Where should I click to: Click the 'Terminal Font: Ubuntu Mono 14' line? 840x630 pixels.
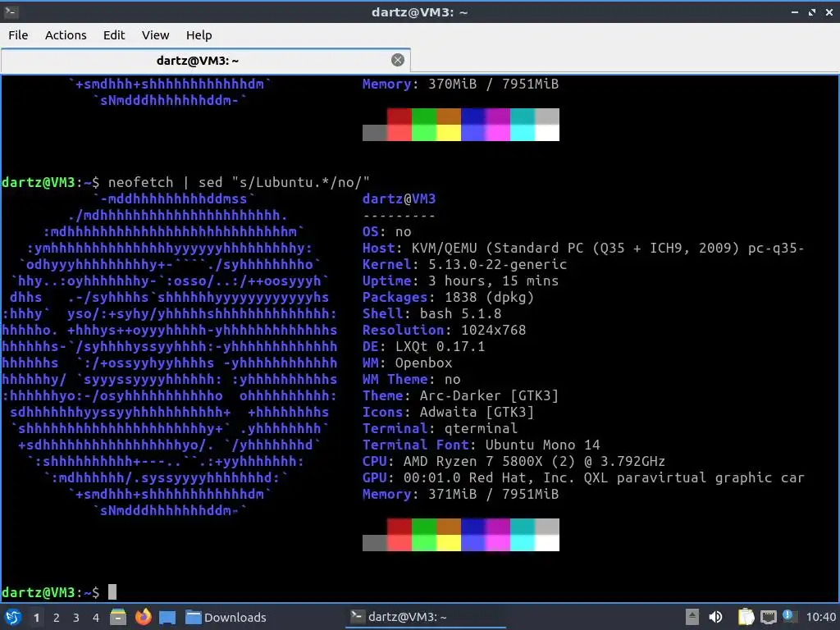(x=481, y=445)
